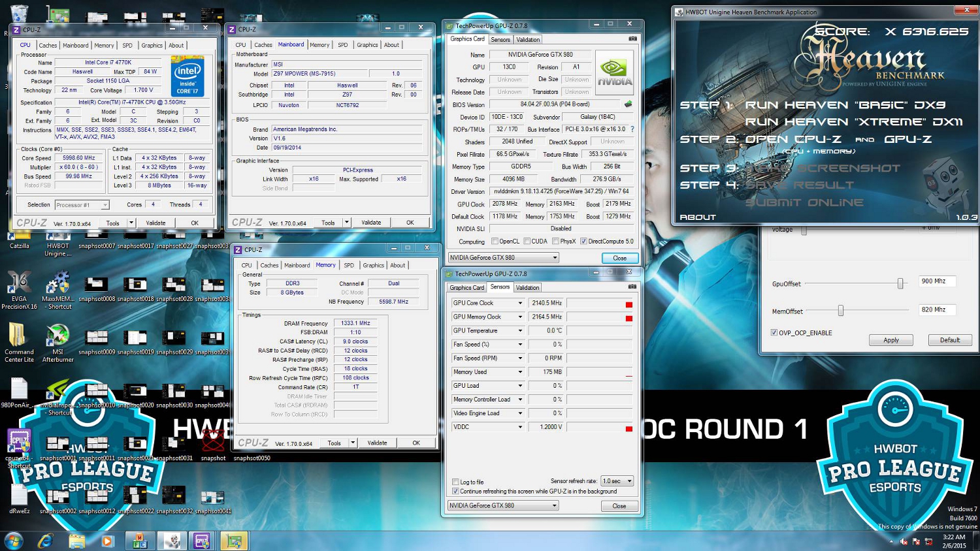Select the dRweEz file on desktop
This screenshot has width=980, height=551.
pyautogui.click(x=19, y=499)
